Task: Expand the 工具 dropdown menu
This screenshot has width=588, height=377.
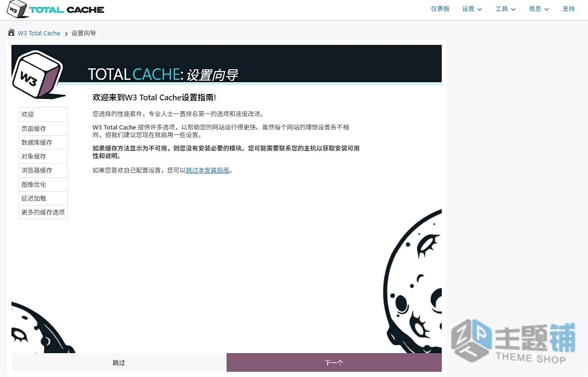Action: 506,9
